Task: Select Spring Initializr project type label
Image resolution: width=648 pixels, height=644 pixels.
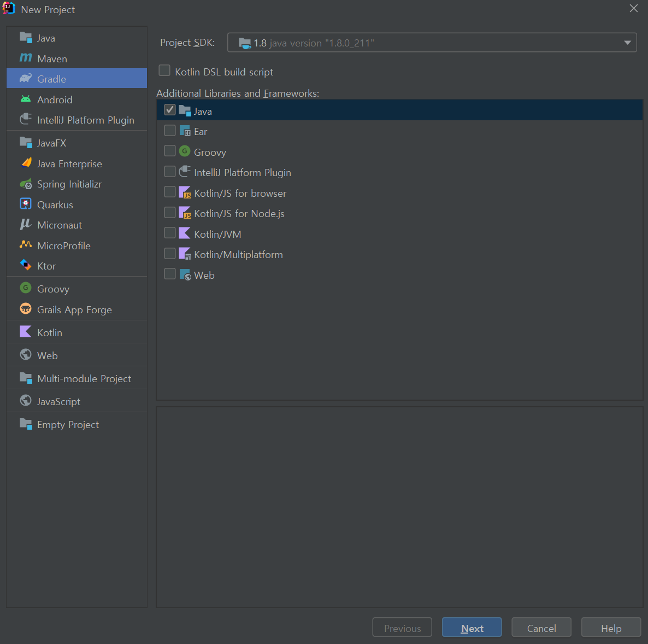Action: click(x=69, y=184)
